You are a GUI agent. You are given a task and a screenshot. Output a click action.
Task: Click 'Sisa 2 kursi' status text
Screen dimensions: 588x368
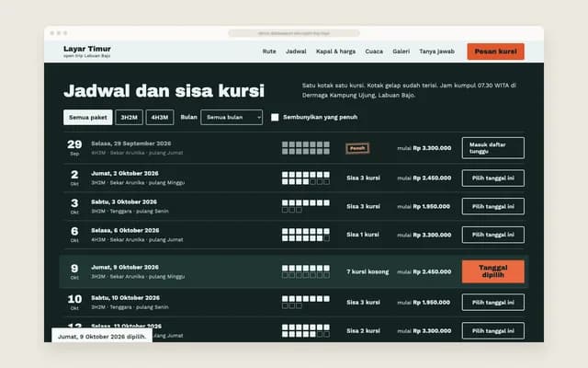pyautogui.click(x=363, y=331)
